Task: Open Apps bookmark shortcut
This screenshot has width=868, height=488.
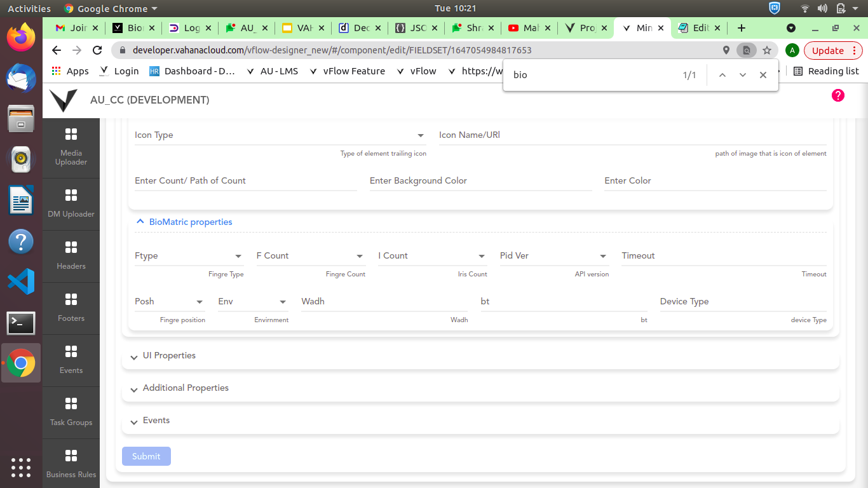Action: [71, 71]
